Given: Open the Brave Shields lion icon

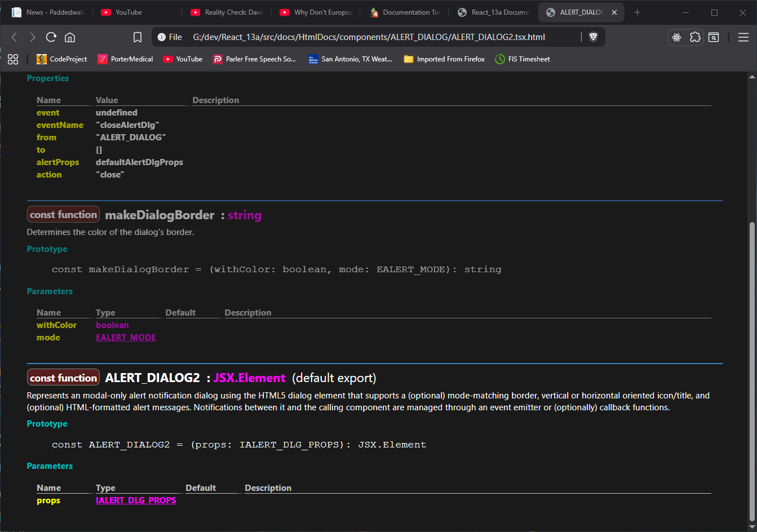Looking at the screenshot, I should 593,37.
